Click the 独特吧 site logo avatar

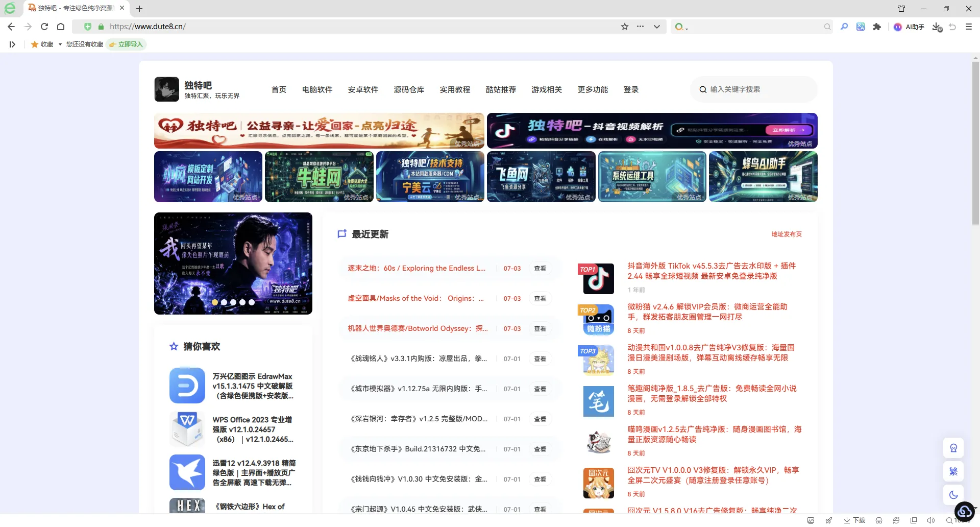pos(166,89)
